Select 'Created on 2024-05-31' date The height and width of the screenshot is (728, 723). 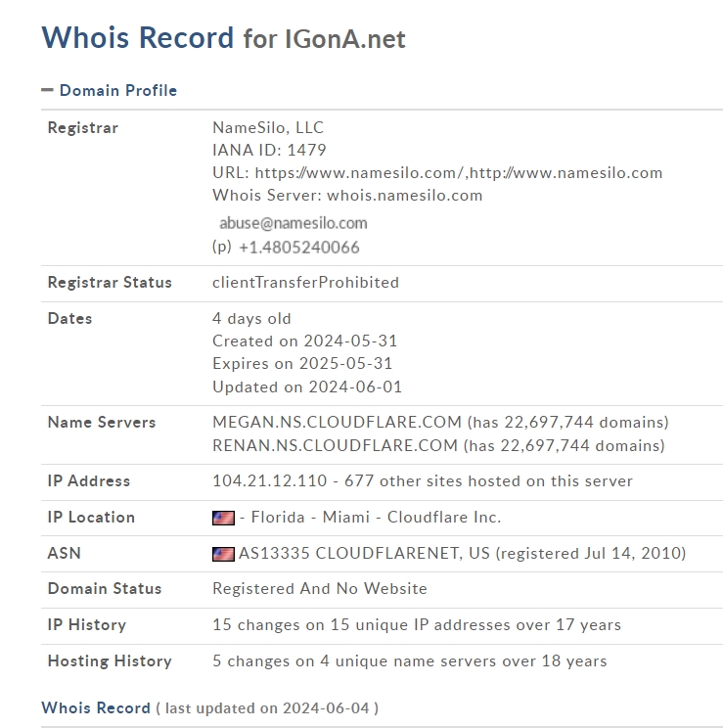(305, 341)
